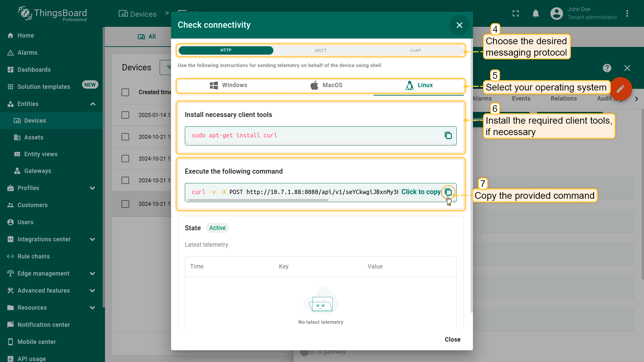The width and height of the screenshot is (644, 362).
Task: Toggle fullscreen mode icon
Action: click(x=516, y=13)
